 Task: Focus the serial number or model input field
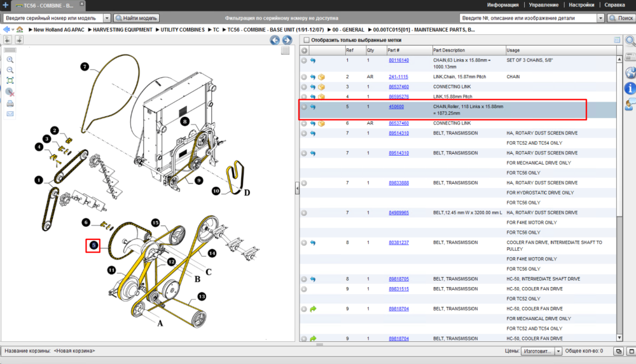(53, 18)
